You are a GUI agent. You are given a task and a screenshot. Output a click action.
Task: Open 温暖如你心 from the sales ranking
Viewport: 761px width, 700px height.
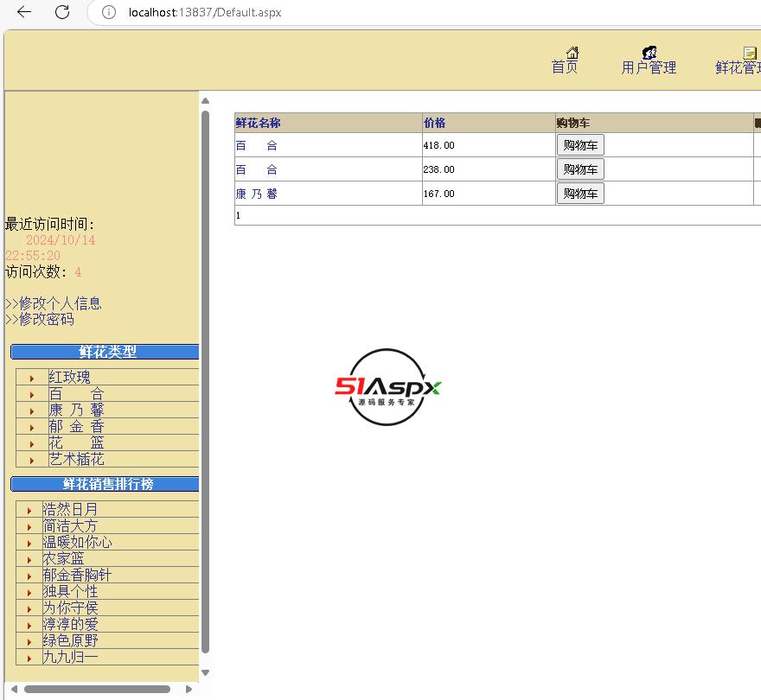point(77,542)
